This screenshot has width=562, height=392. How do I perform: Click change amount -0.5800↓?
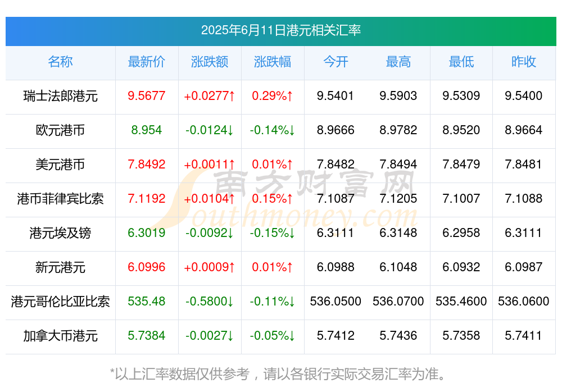tap(210, 301)
